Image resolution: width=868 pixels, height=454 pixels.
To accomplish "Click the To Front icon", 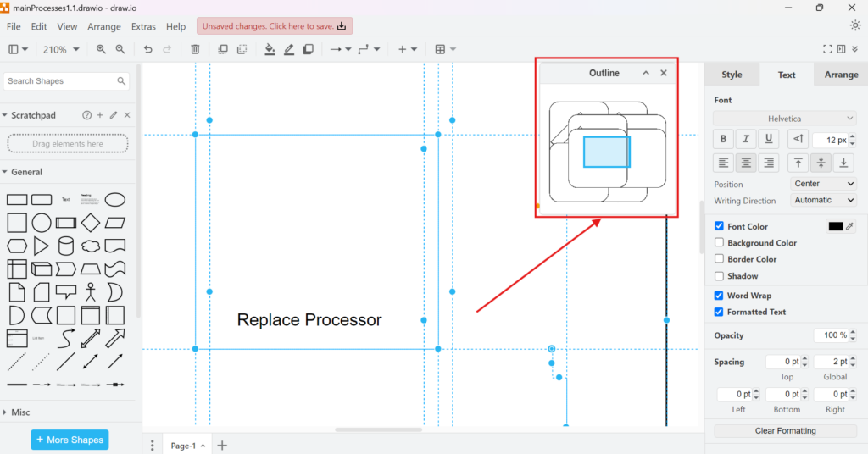I will 223,49.
